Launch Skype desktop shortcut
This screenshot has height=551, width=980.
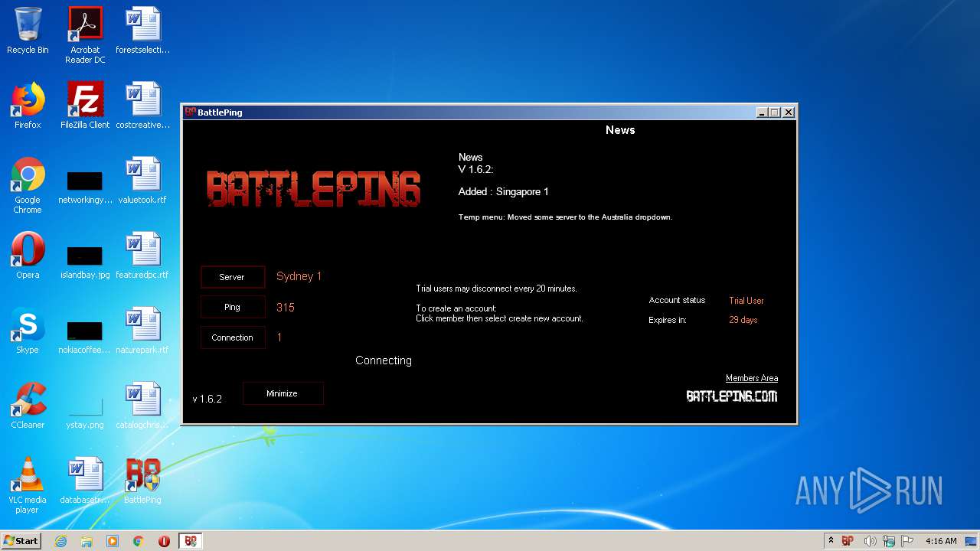coord(28,331)
